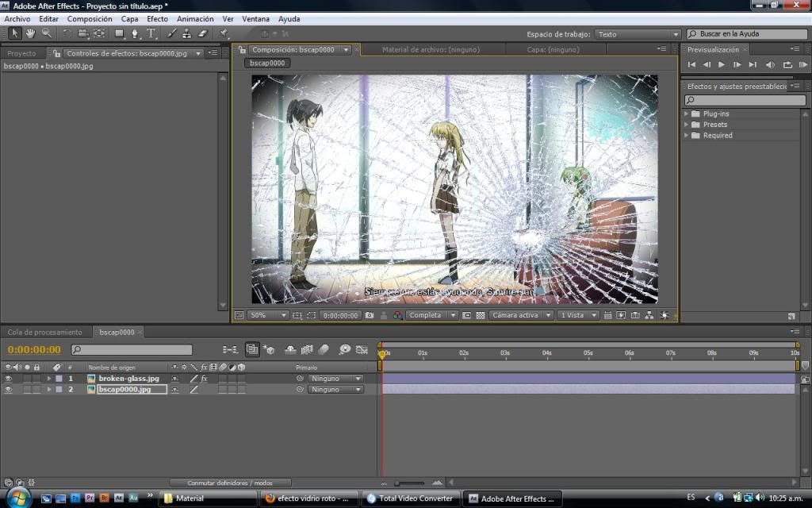Select the Unified Camera tool

pyautogui.click(x=82, y=33)
